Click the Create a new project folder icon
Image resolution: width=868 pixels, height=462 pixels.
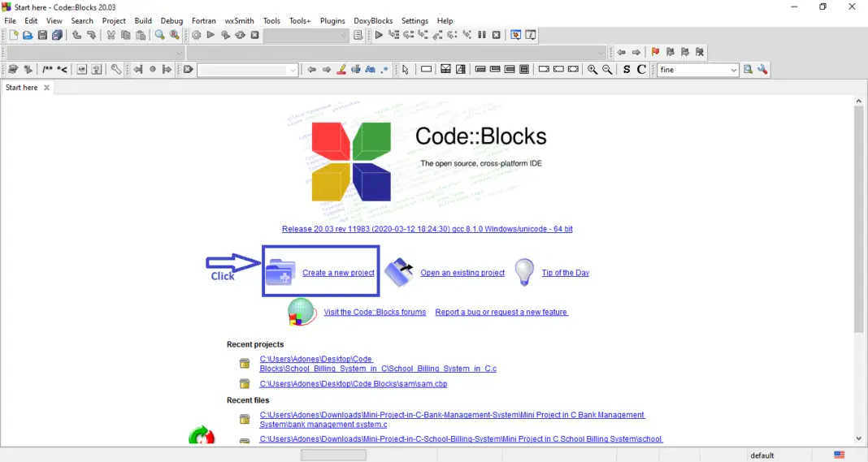pos(281,272)
